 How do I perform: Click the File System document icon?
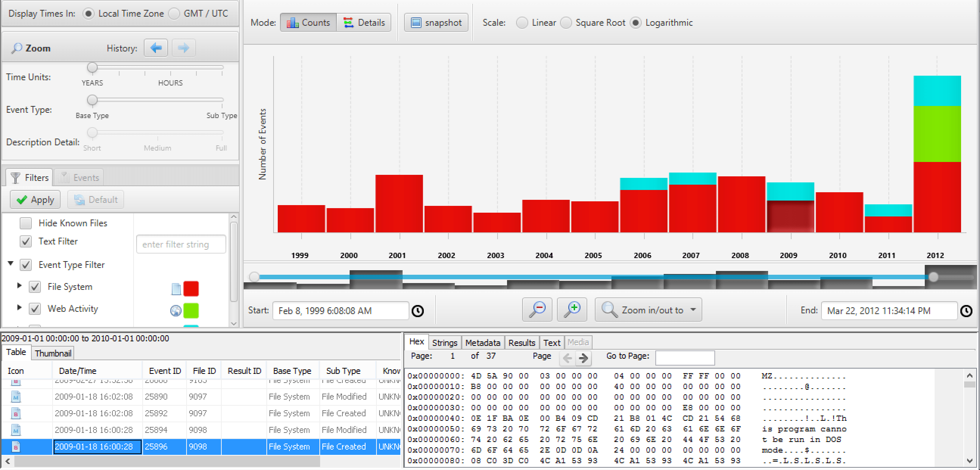(176, 289)
